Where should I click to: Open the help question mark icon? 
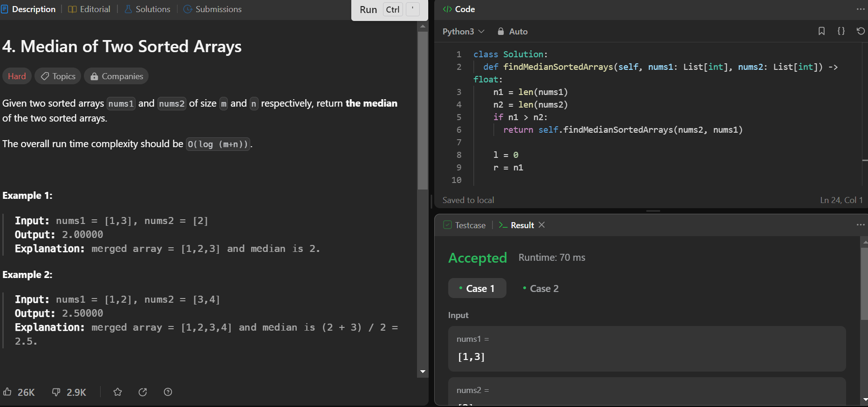(x=168, y=392)
